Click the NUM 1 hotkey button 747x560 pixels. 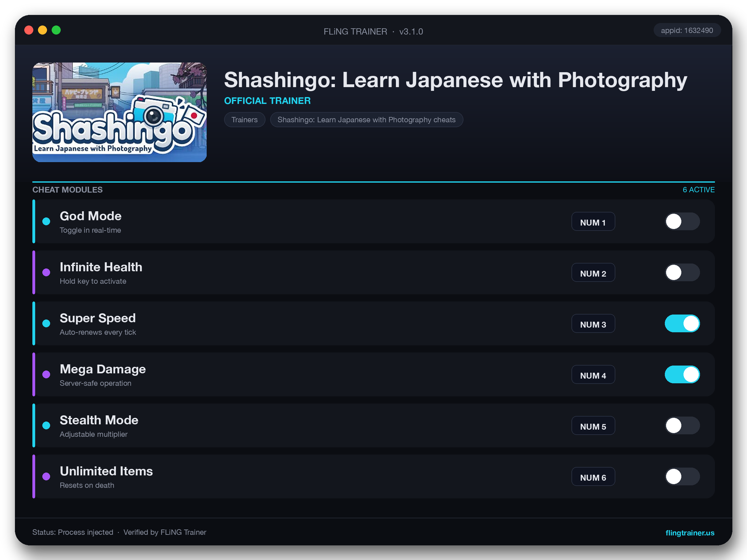593,222
